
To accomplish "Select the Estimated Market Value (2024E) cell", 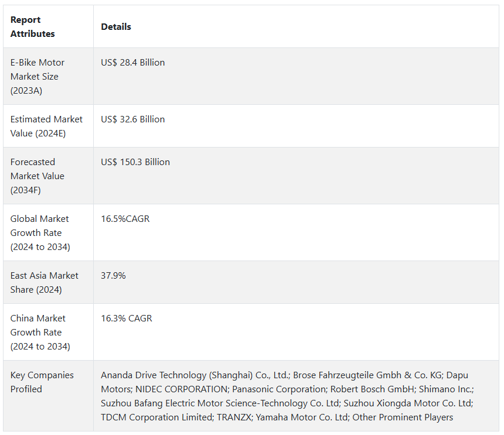I will click(46, 126).
